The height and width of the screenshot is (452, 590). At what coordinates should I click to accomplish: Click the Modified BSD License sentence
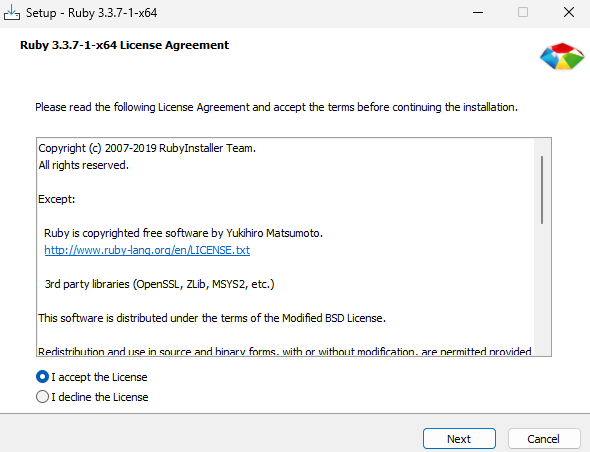coord(212,318)
